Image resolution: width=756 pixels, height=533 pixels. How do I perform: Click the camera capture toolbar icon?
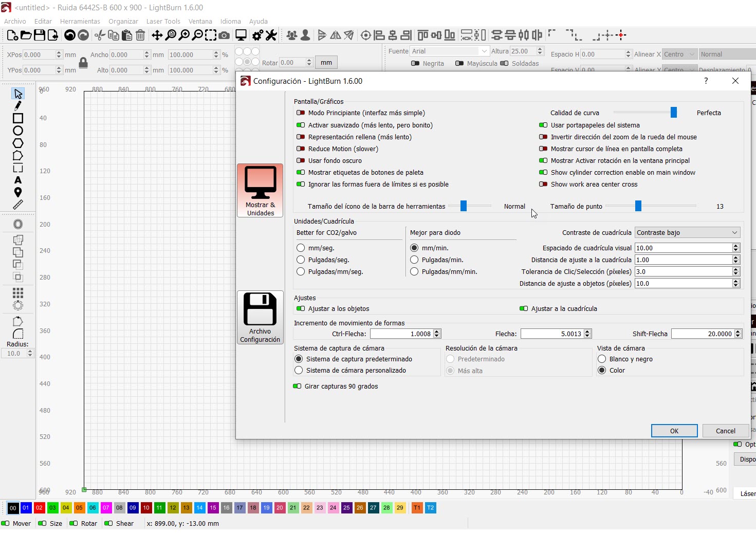coord(224,35)
